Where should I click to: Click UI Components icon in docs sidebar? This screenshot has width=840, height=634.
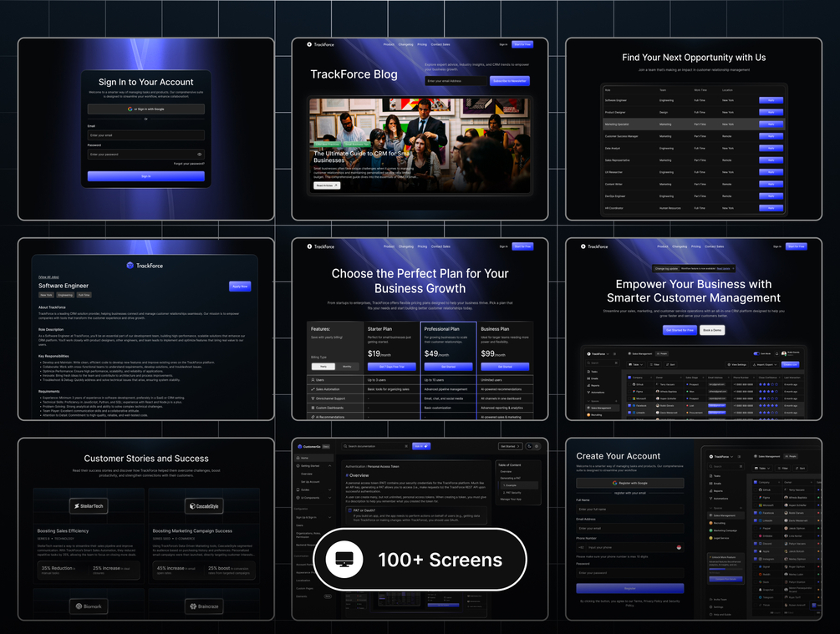click(298, 498)
